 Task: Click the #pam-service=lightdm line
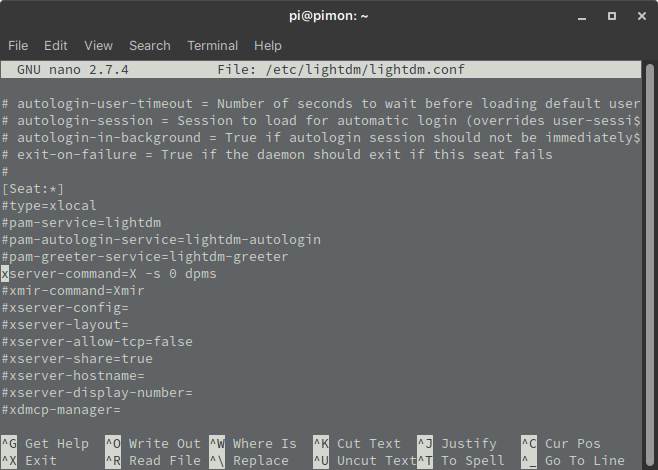coord(81,223)
